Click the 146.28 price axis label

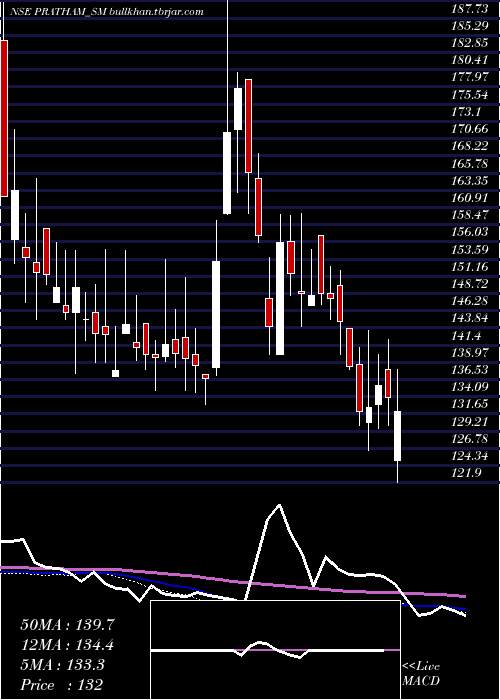pyautogui.click(x=470, y=301)
